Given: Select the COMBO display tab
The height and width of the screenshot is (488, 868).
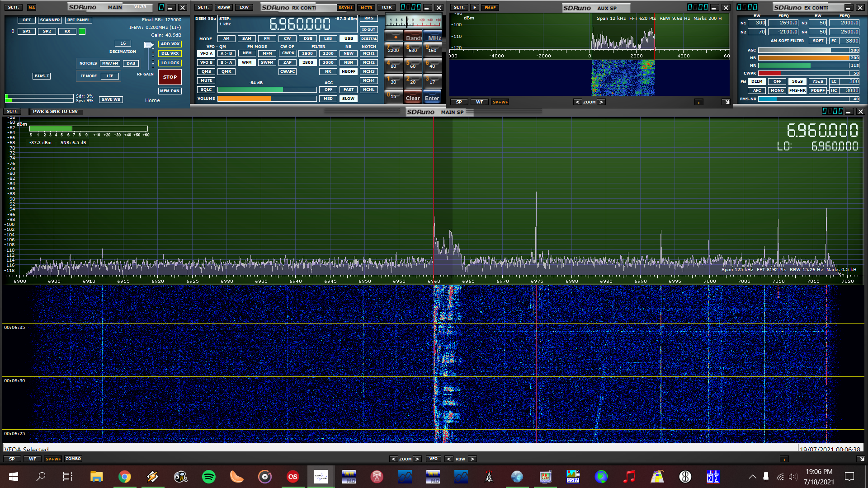Looking at the screenshot, I should (x=73, y=459).
